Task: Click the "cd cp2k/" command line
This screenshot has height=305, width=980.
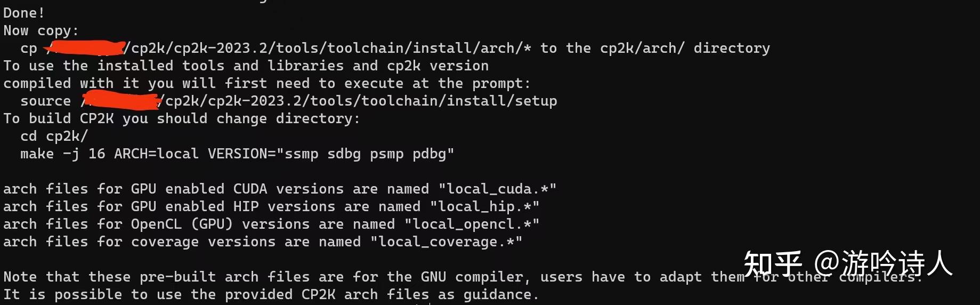Action: [54, 137]
